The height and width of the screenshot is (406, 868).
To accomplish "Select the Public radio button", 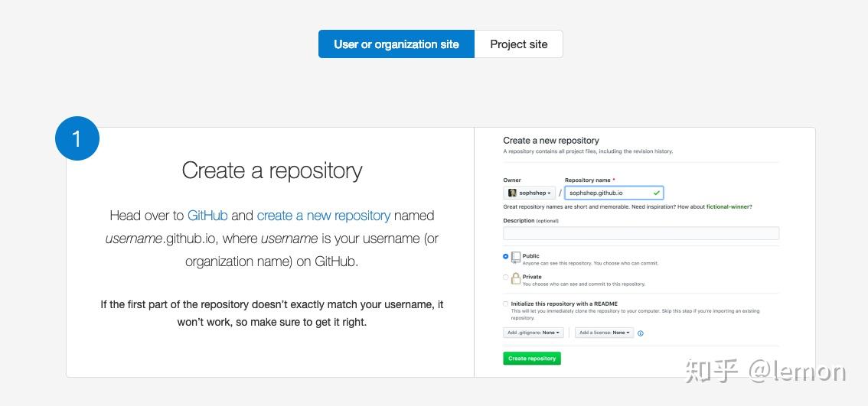I will 505,257.
